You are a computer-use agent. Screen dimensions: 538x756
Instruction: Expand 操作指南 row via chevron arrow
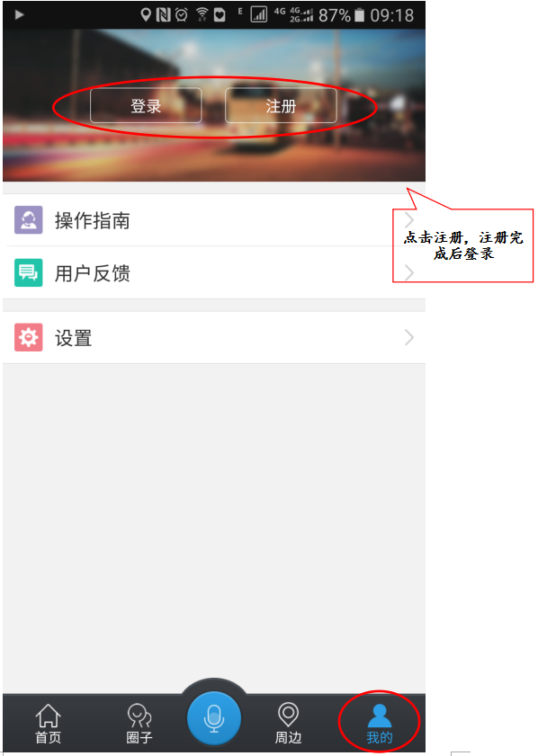409,220
